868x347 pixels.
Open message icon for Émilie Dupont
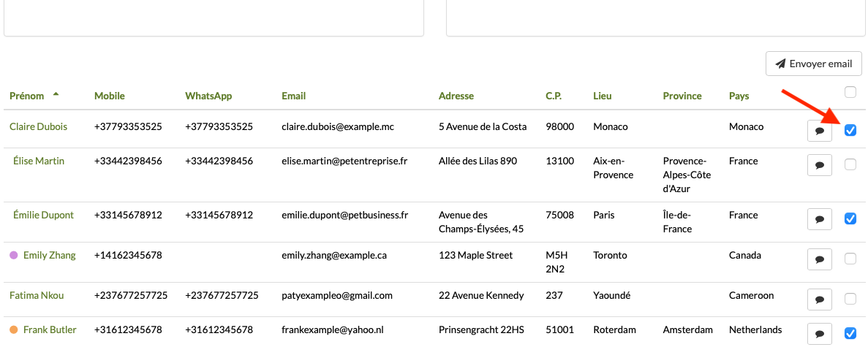point(819,218)
